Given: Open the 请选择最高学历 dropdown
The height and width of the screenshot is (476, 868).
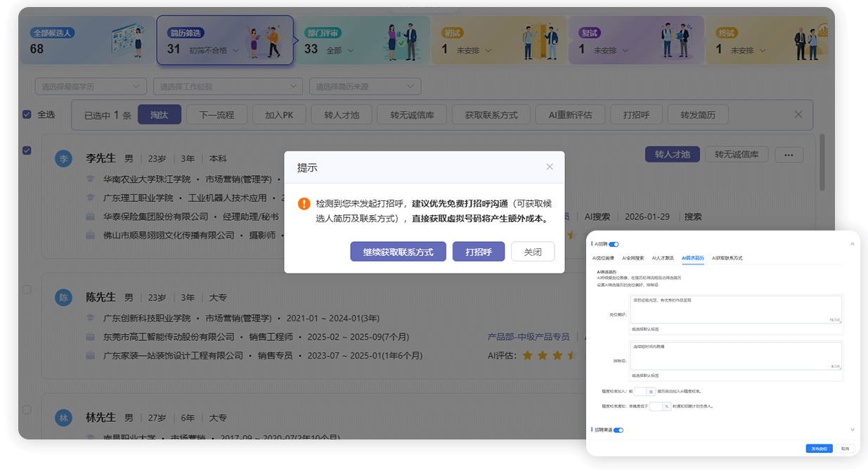Looking at the screenshot, I should (x=91, y=86).
